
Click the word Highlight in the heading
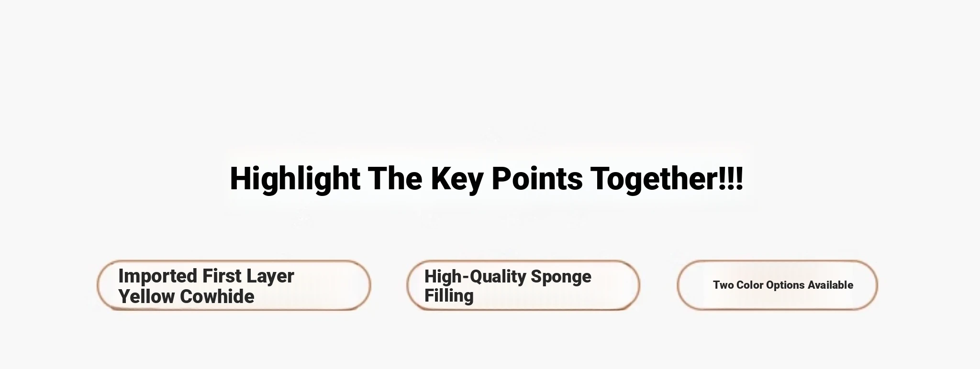[295, 179]
